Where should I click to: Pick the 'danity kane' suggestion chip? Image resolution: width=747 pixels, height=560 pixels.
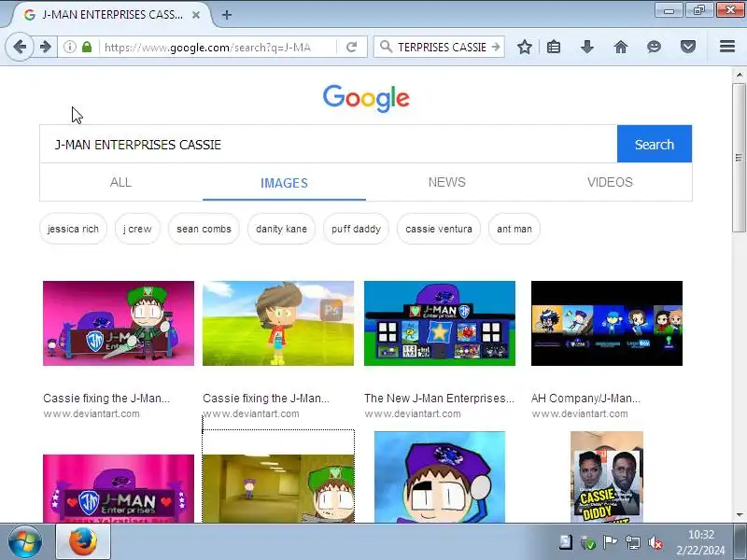coord(281,229)
